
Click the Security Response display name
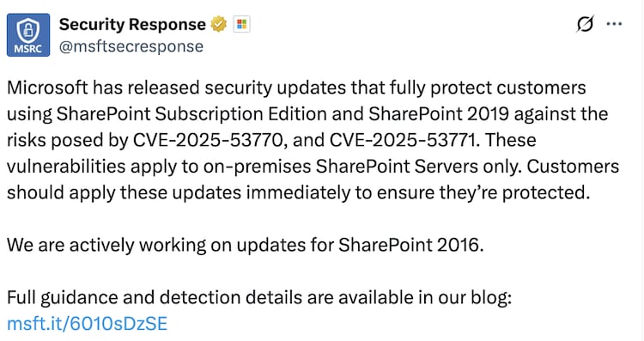132,24
